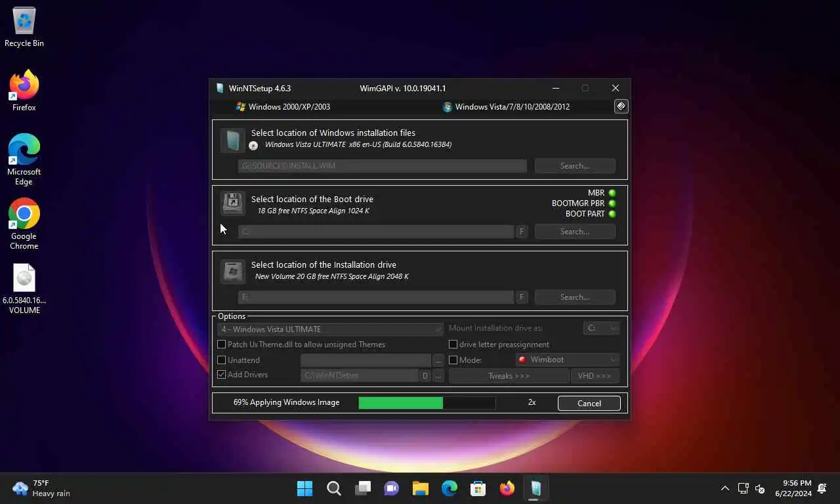Screen dimensions: 840x504
Task: Click the Boot drive C: path field
Action: pos(375,232)
